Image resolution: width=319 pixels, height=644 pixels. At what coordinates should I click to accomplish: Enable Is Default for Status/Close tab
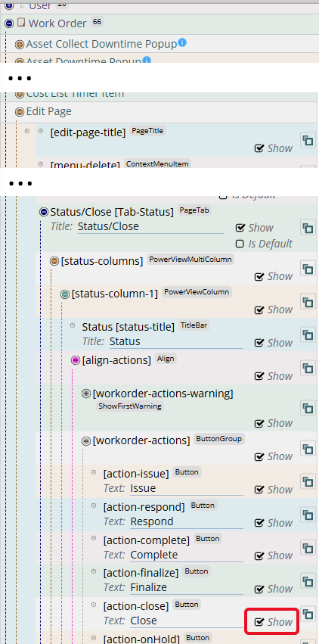240,244
